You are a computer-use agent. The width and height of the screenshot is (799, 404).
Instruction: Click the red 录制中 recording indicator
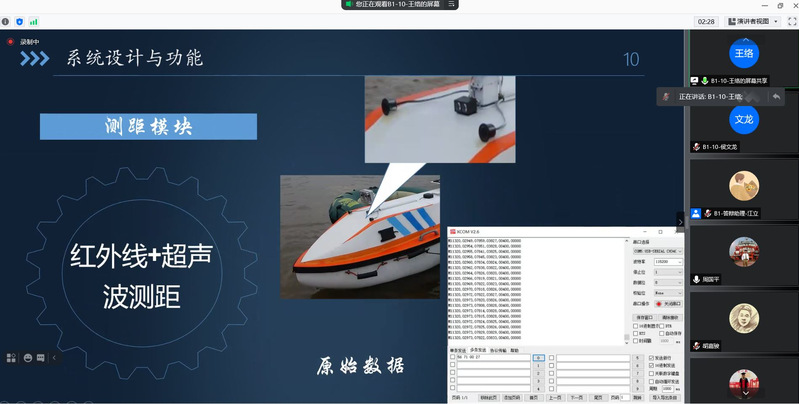point(10,42)
